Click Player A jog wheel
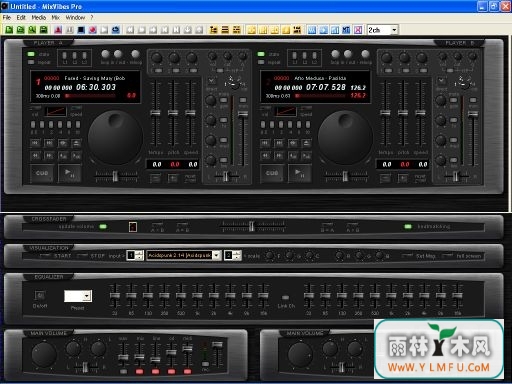The height and width of the screenshot is (384, 512). pyautogui.click(x=115, y=137)
